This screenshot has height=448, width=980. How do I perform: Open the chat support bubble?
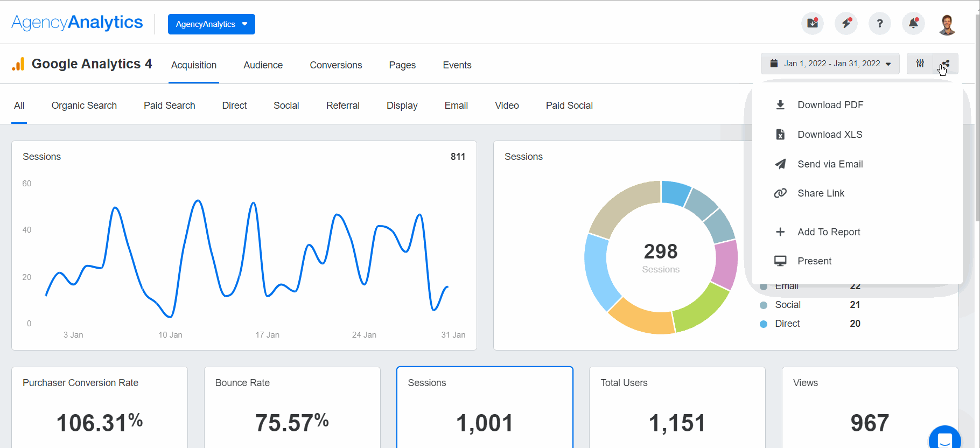945,438
